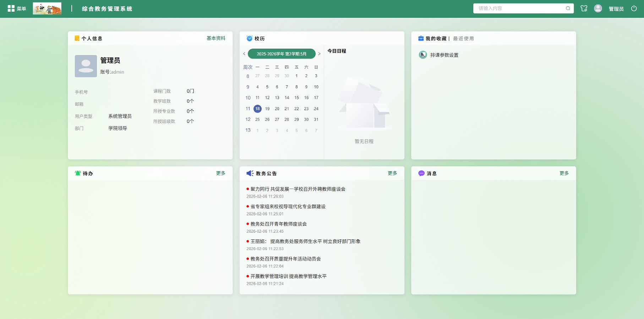The height and width of the screenshot is (319, 644).
Task: Open 更多 in the 教务公告 panel
Action: pyautogui.click(x=392, y=173)
